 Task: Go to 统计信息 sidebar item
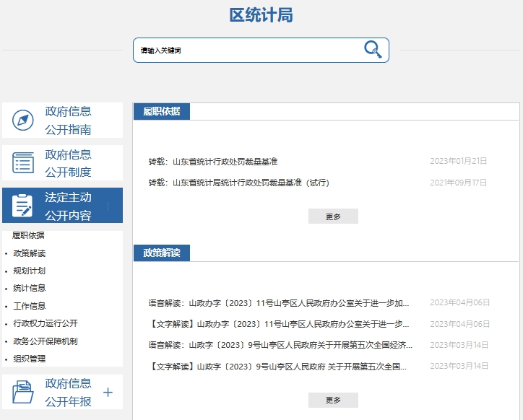click(29, 288)
